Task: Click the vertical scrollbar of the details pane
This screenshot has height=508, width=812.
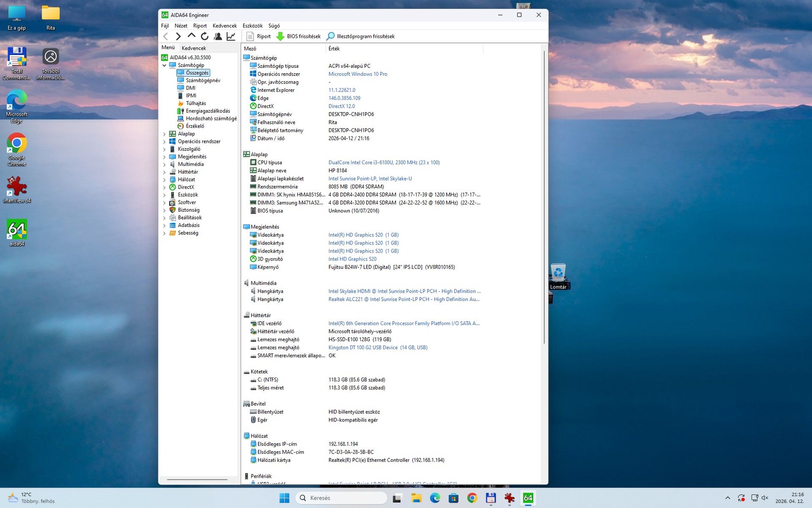Action: (544, 197)
